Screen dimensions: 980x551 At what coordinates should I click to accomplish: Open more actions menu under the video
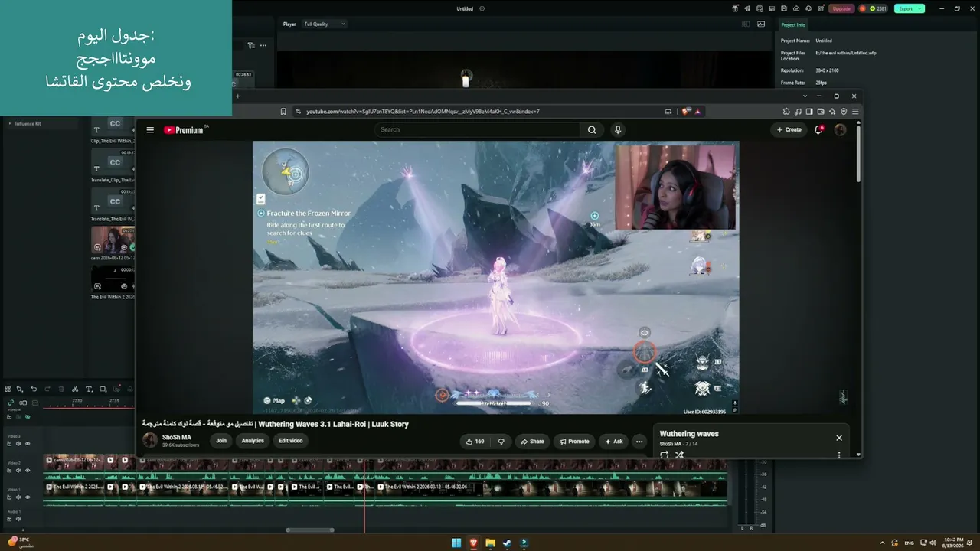(x=639, y=442)
